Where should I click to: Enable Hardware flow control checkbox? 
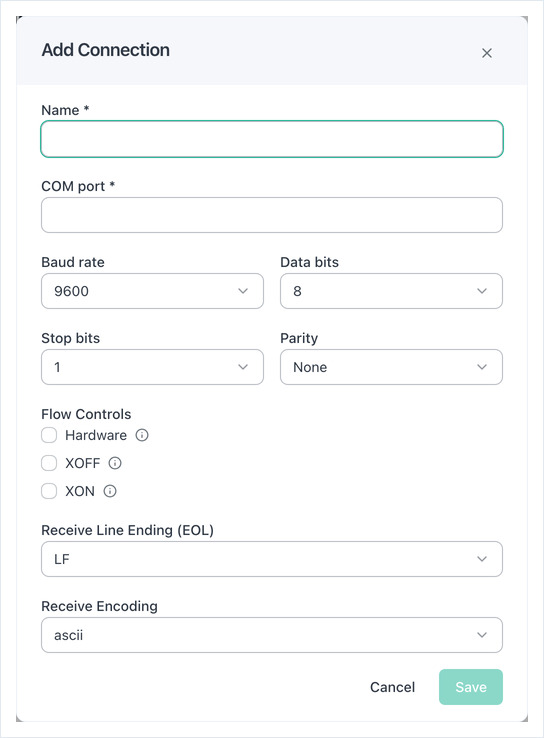tap(49, 435)
